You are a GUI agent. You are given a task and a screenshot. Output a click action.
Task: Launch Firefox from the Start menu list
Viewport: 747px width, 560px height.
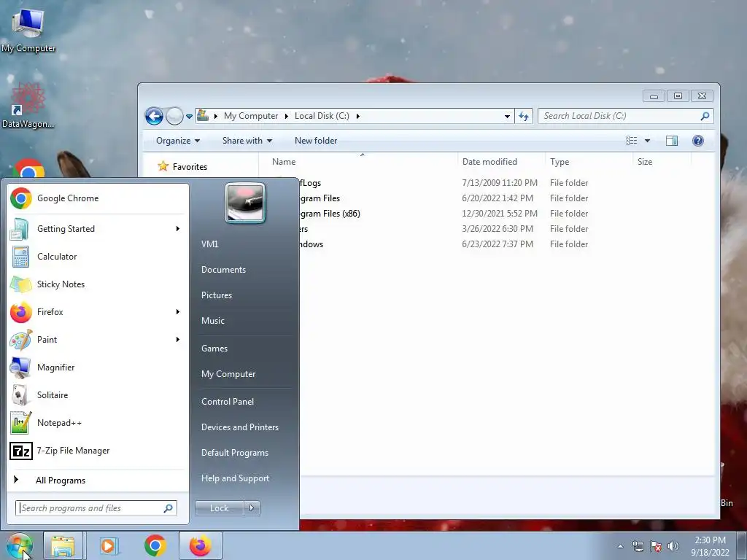97,312
